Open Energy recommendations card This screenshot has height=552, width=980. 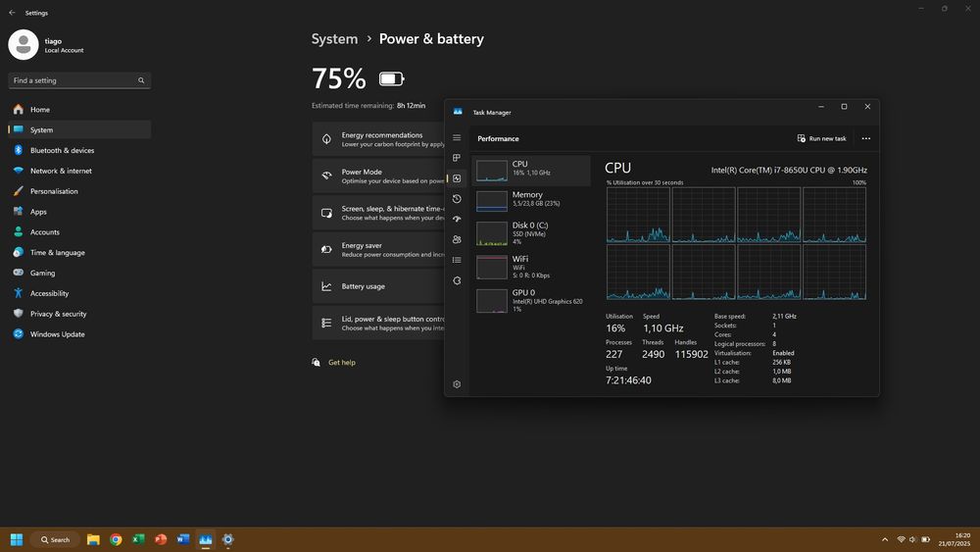(x=378, y=139)
